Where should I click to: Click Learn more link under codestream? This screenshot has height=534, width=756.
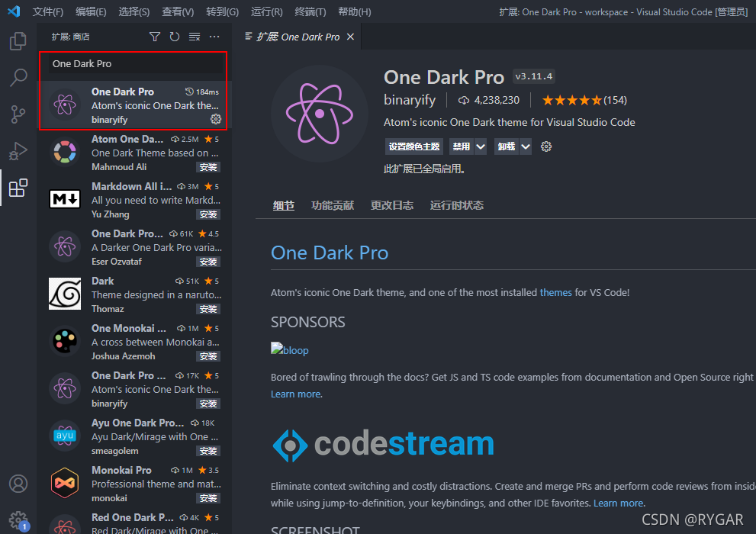pos(619,503)
